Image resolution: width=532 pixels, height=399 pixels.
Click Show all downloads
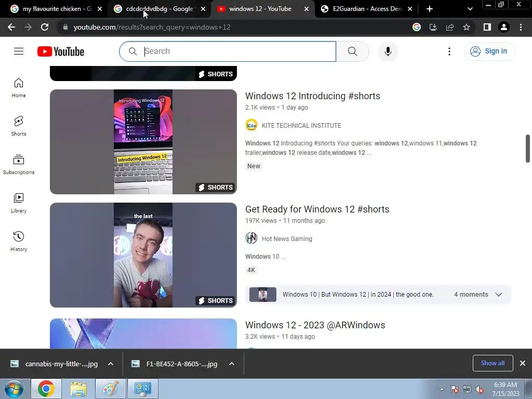point(493,363)
